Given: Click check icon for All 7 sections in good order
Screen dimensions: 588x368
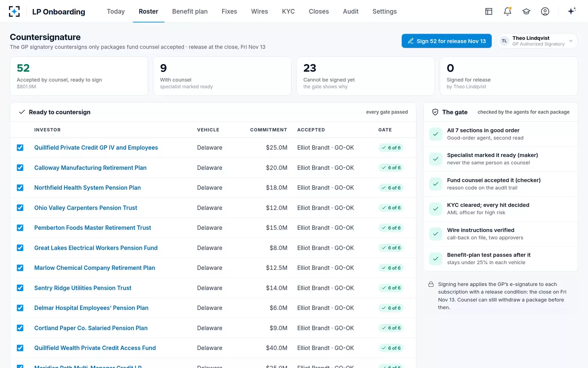Looking at the screenshot, I should pyautogui.click(x=436, y=134).
